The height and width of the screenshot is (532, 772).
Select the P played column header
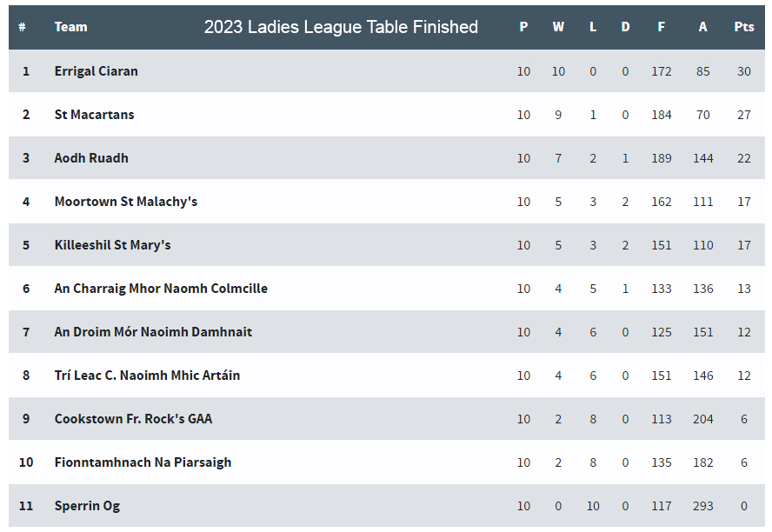523,27
